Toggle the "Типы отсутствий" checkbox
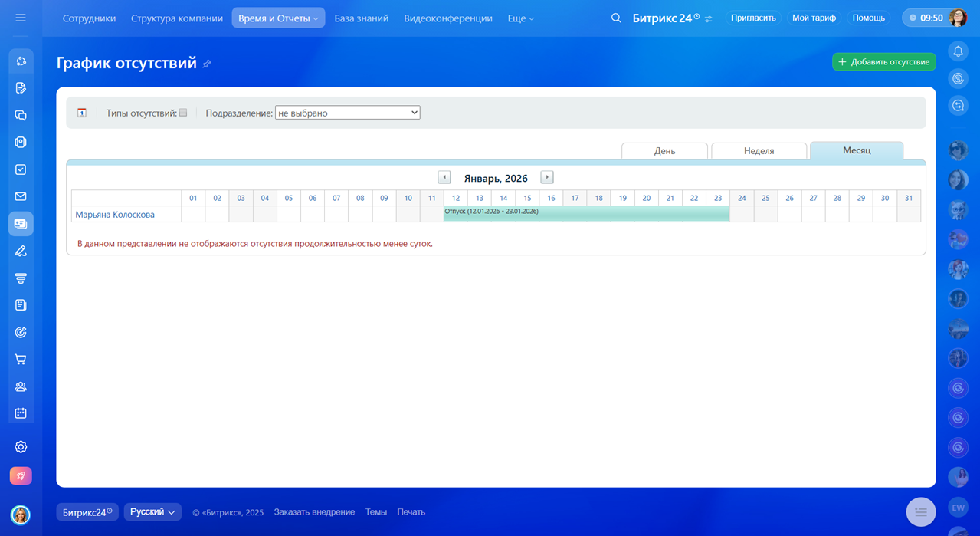 [183, 113]
